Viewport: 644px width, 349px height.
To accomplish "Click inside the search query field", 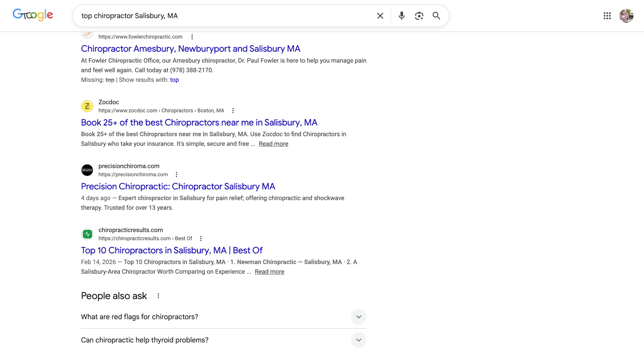I will pos(221,15).
